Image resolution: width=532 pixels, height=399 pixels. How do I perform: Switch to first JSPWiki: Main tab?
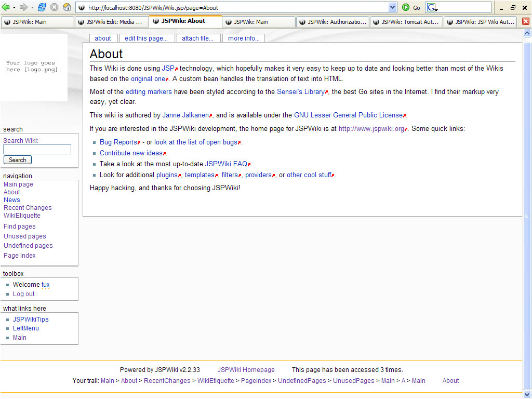click(x=37, y=22)
